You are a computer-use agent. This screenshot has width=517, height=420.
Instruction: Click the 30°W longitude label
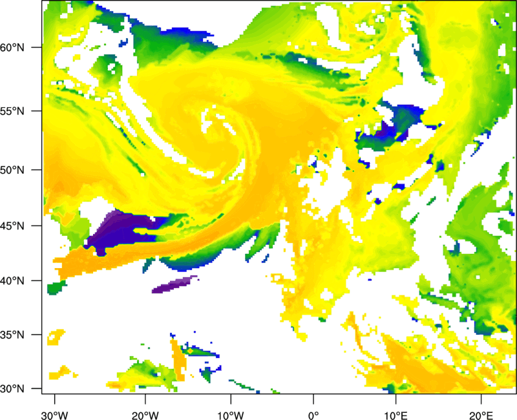(x=54, y=415)
